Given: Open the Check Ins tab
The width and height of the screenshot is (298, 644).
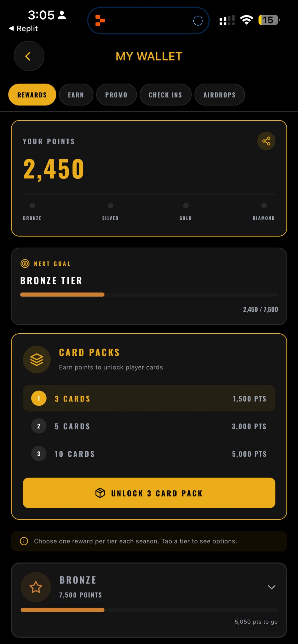Looking at the screenshot, I should tap(165, 95).
